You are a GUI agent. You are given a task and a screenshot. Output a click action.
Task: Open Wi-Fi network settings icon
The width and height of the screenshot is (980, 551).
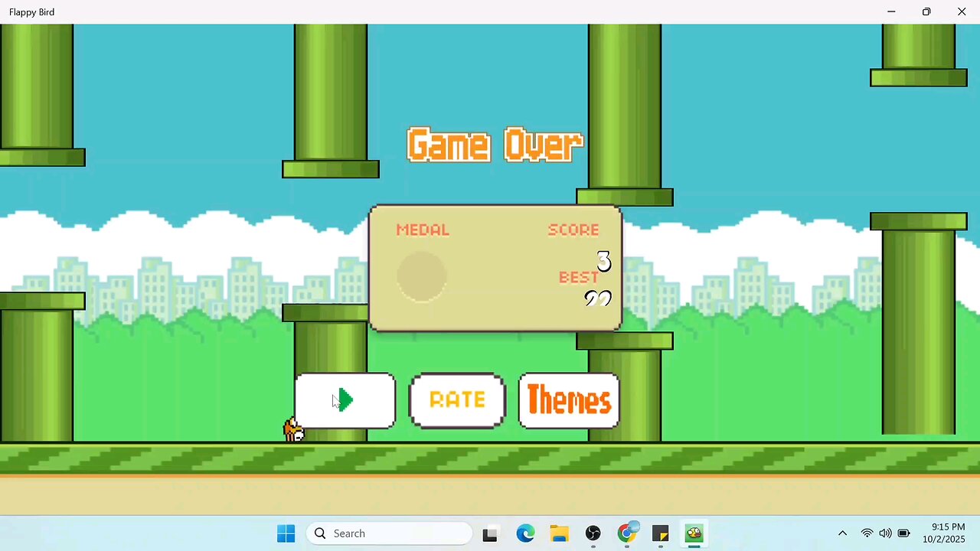[x=867, y=533]
